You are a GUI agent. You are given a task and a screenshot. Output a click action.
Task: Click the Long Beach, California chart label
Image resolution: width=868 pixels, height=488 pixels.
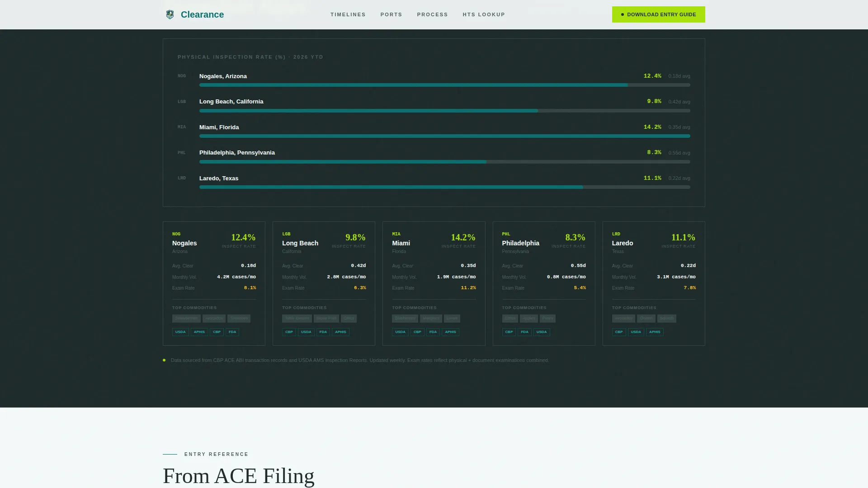pyautogui.click(x=231, y=102)
